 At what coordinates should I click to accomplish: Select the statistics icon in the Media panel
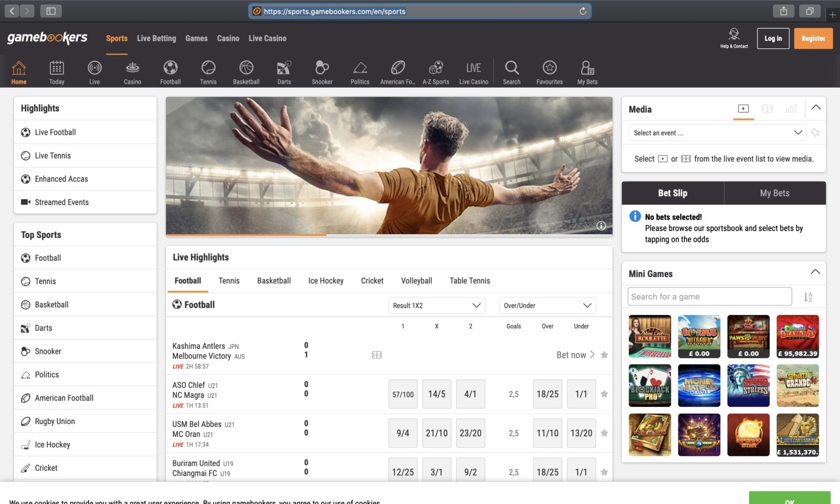click(x=792, y=109)
